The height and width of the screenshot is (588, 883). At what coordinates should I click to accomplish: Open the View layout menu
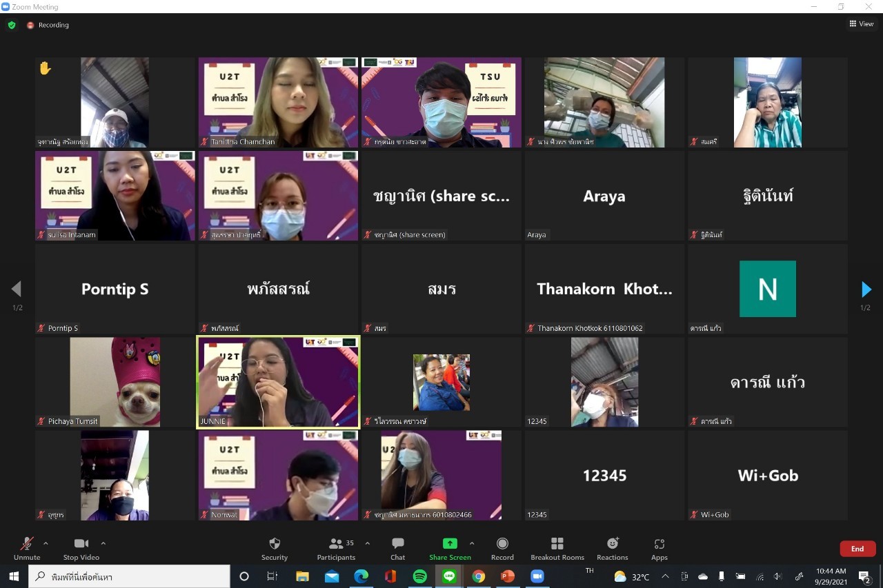pos(862,24)
